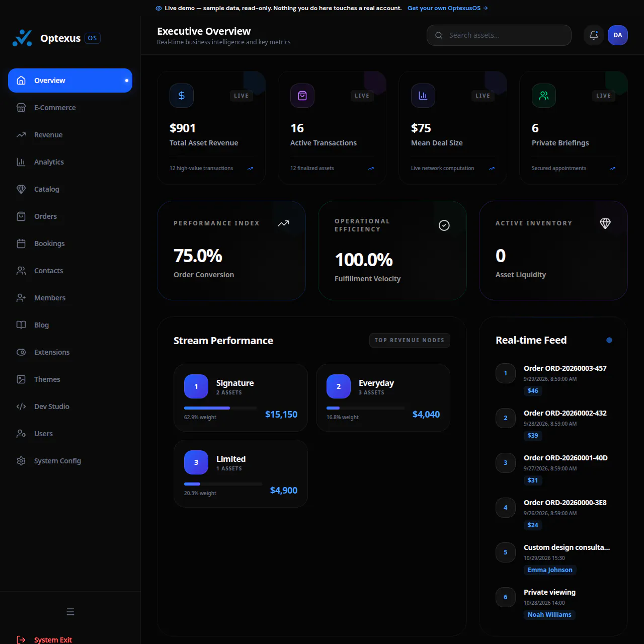Open the E-Commerce section
This screenshot has height=644, width=644.
70,108
